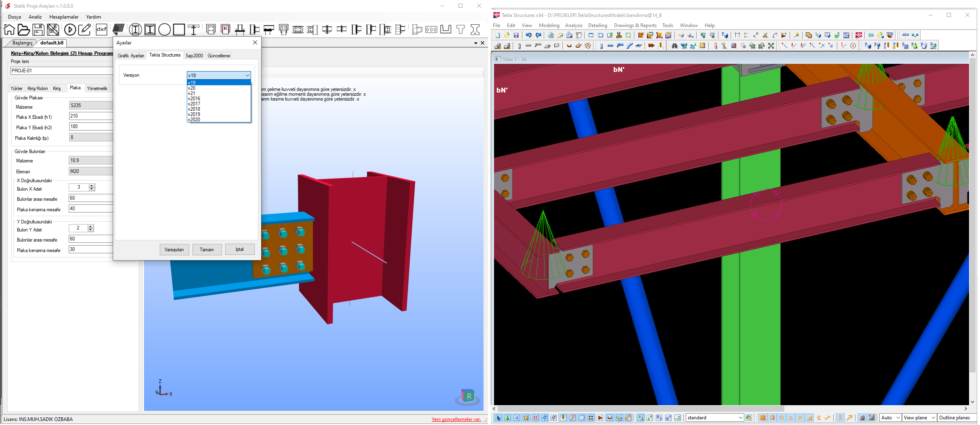Screen dimensions: 980x425
Task: Open the Tekla Detailing menu
Action: tap(598, 25)
